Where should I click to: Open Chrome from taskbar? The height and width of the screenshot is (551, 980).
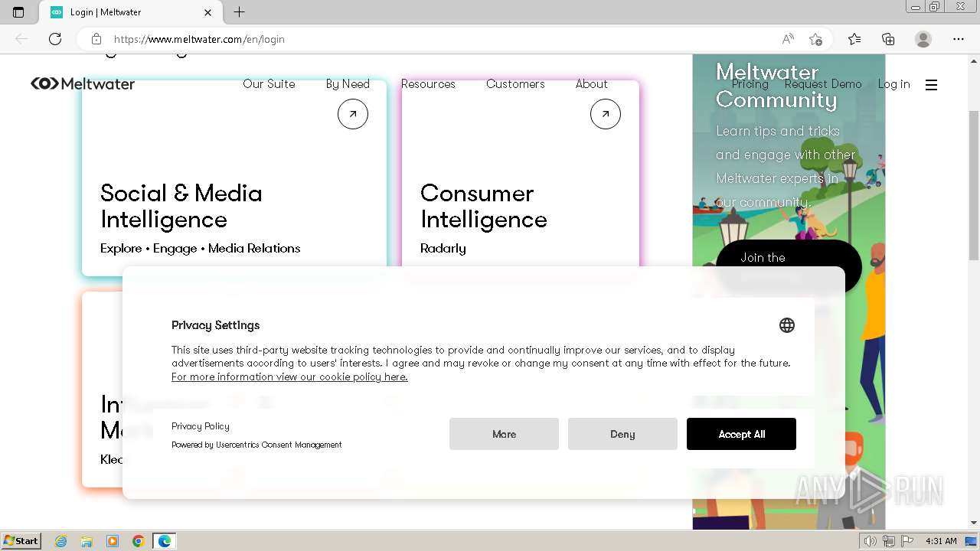click(138, 541)
